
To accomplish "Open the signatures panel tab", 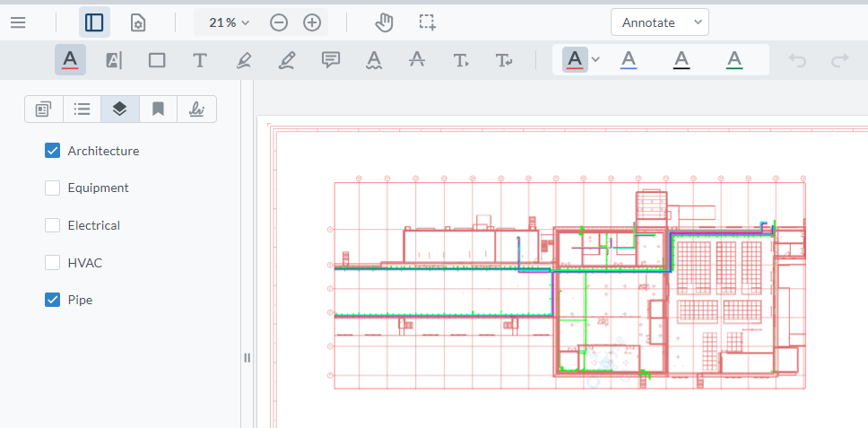I will click(196, 109).
